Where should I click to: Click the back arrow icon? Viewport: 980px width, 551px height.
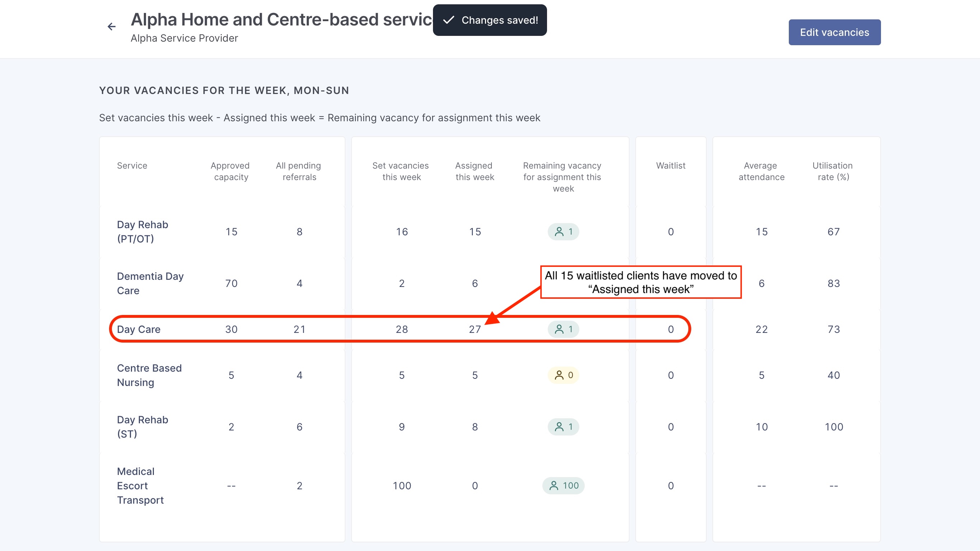(x=112, y=27)
